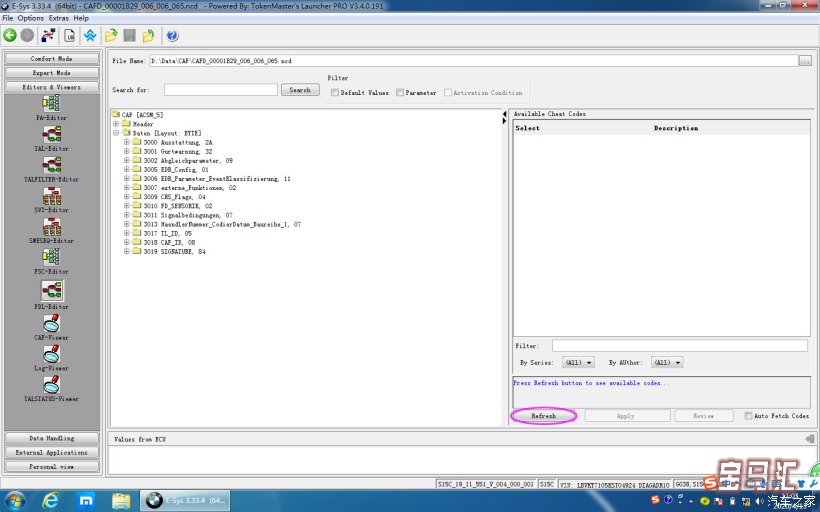Click the browse ellipsis button beside File Name
This screenshot has height=512, width=820.
(x=805, y=61)
